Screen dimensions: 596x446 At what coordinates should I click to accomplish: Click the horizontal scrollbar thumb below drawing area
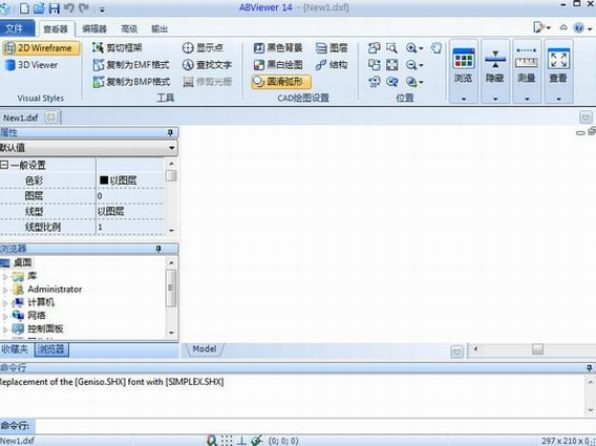[537, 349]
